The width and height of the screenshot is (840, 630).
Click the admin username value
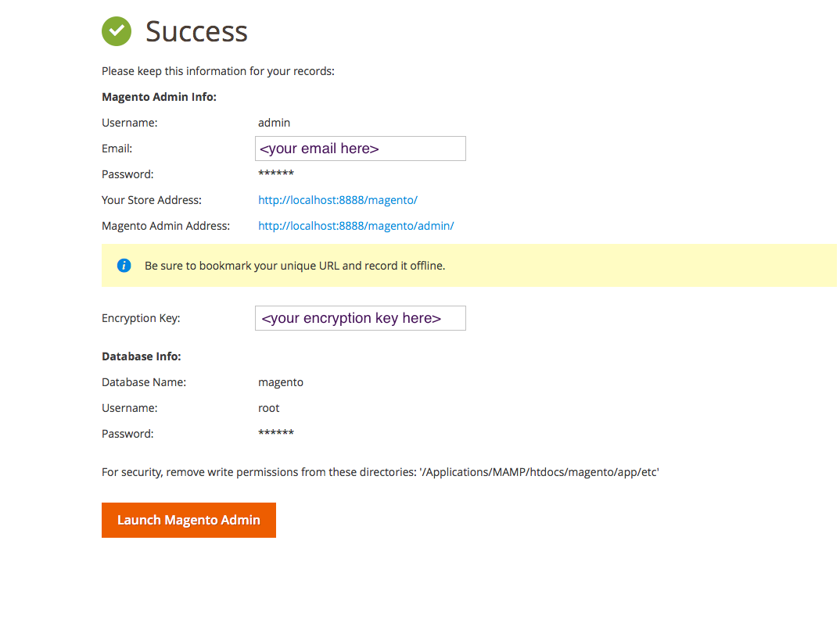[275, 123]
